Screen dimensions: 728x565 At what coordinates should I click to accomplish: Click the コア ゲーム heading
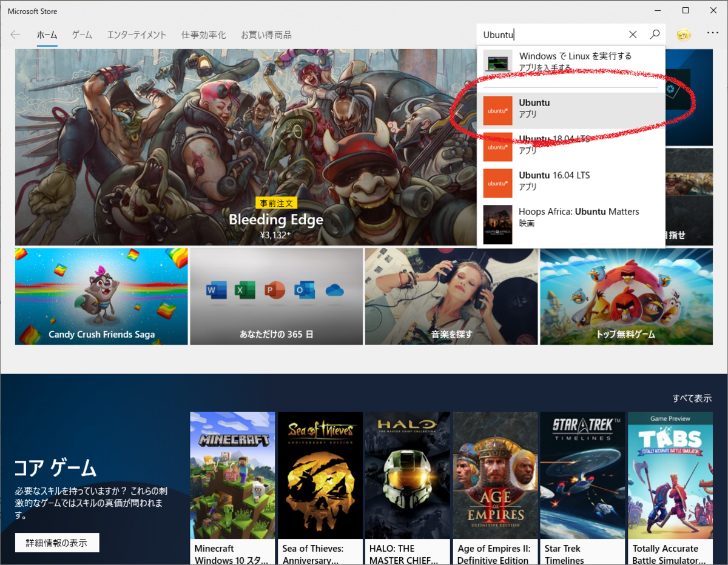(x=56, y=467)
